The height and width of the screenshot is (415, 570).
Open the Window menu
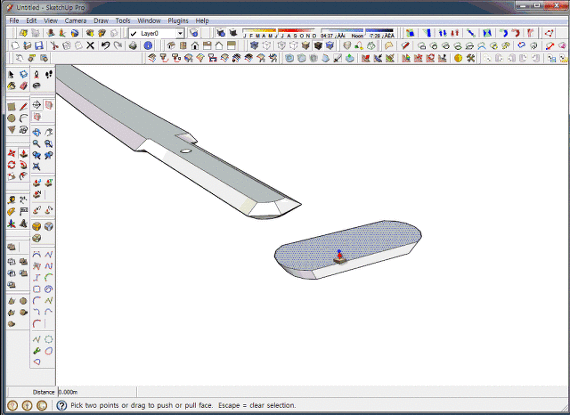149,21
